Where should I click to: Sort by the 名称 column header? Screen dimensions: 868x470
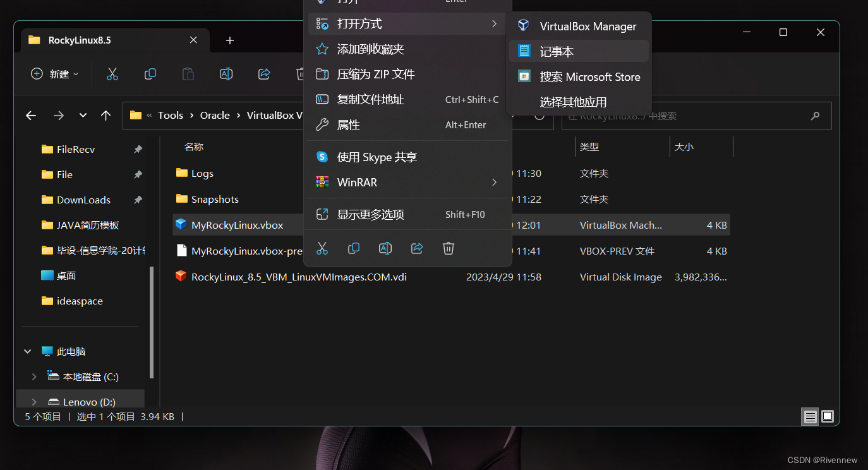pyautogui.click(x=194, y=147)
